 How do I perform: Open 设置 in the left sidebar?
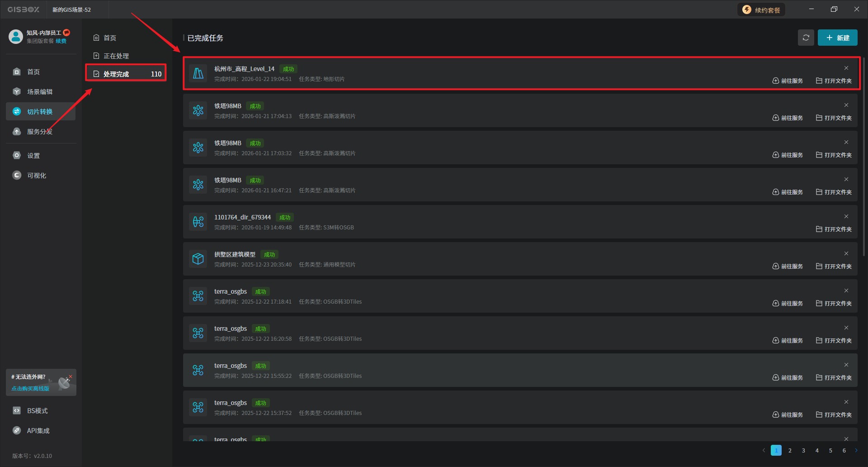click(33, 156)
